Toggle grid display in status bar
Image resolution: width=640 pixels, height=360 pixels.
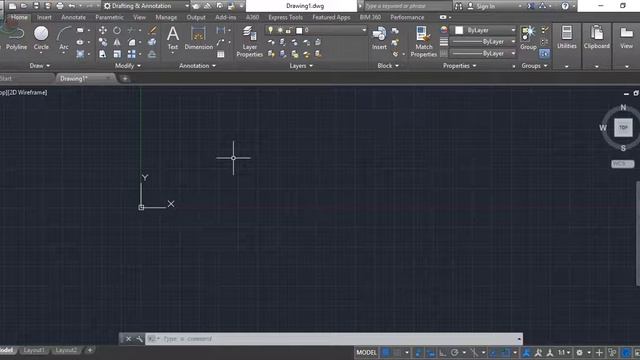(x=385, y=352)
